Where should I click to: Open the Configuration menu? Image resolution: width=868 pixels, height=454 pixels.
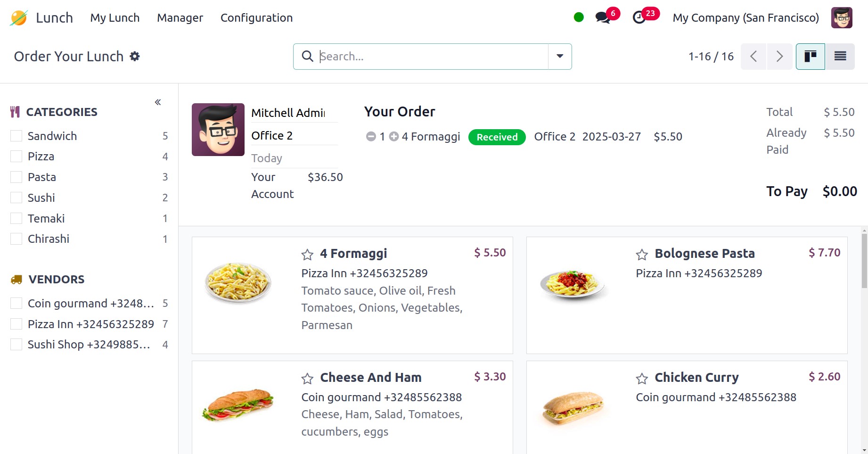(256, 18)
